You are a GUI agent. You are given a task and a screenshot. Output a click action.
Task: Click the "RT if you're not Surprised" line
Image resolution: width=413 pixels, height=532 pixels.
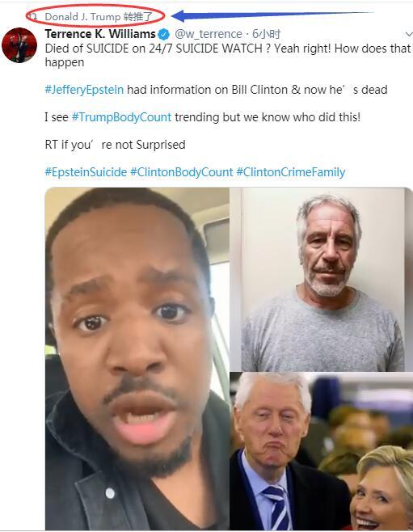click(x=116, y=145)
